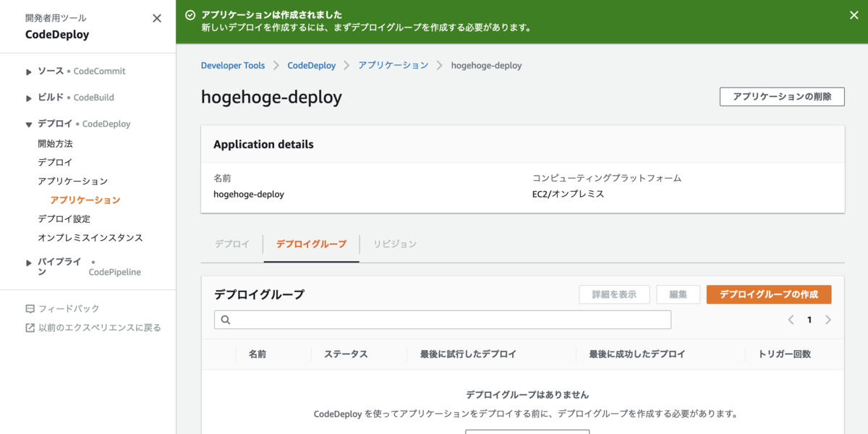Click the 編集 button
Image resolution: width=868 pixels, height=434 pixels.
(678, 294)
